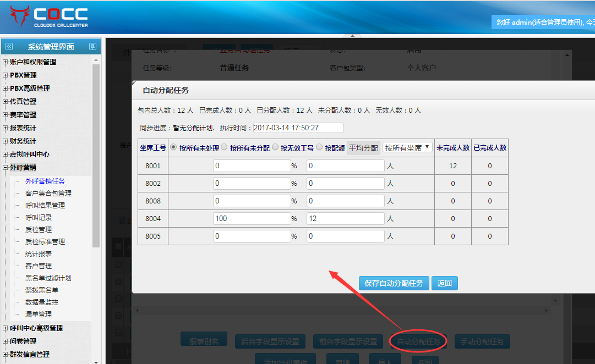This screenshot has height=364, width=595.
Task: Expand the 虚拟呼叫中心 plus icon
Action: coord(6,155)
